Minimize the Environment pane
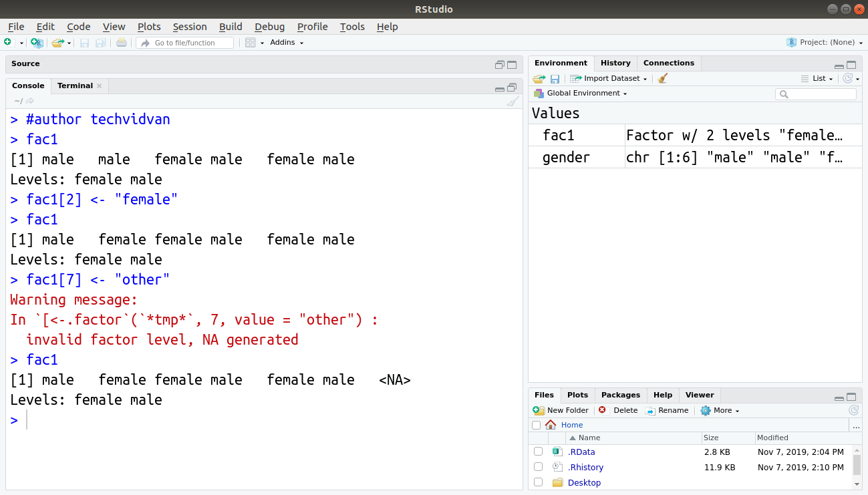This screenshot has width=868, height=495. coord(839,66)
